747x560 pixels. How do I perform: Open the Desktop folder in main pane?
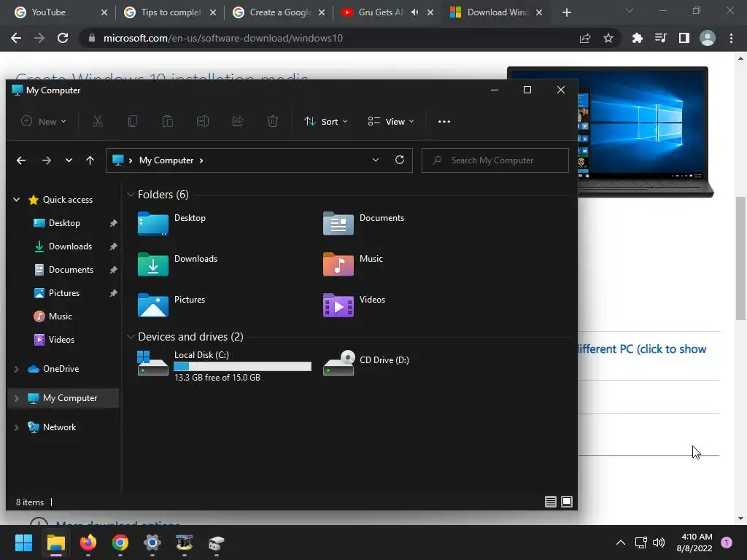[x=172, y=223]
